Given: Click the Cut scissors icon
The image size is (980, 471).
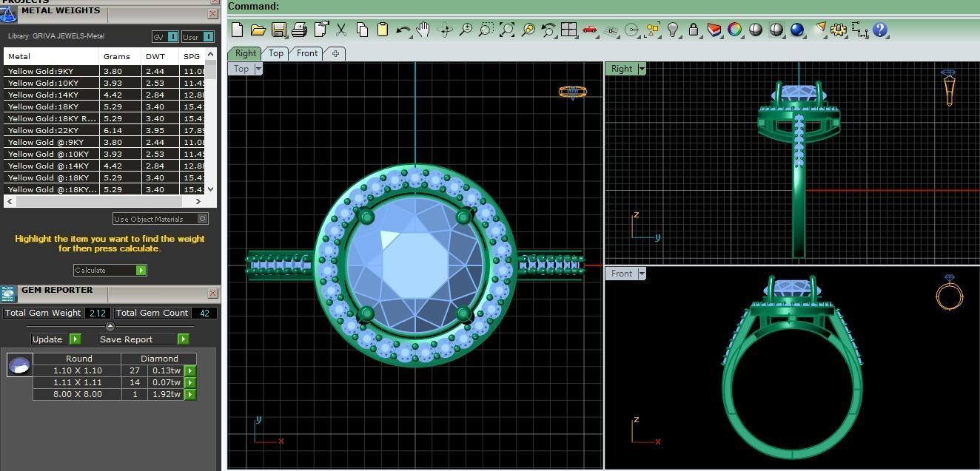Looking at the screenshot, I should [x=341, y=30].
